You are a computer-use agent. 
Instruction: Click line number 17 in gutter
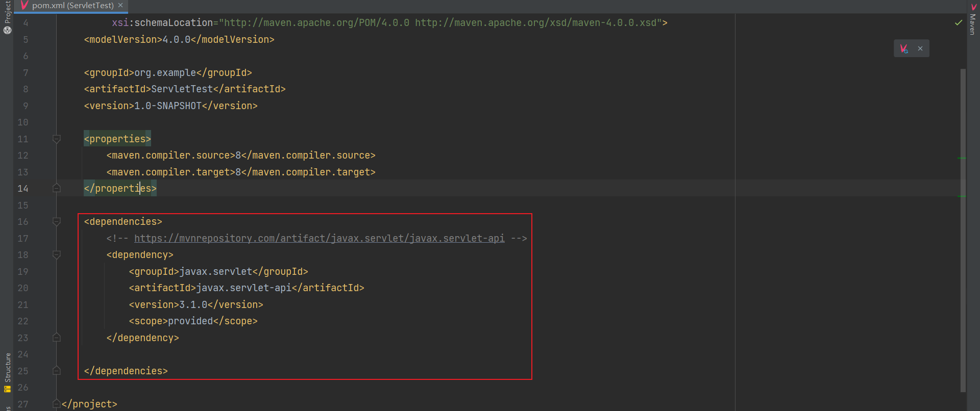coord(23,239)
